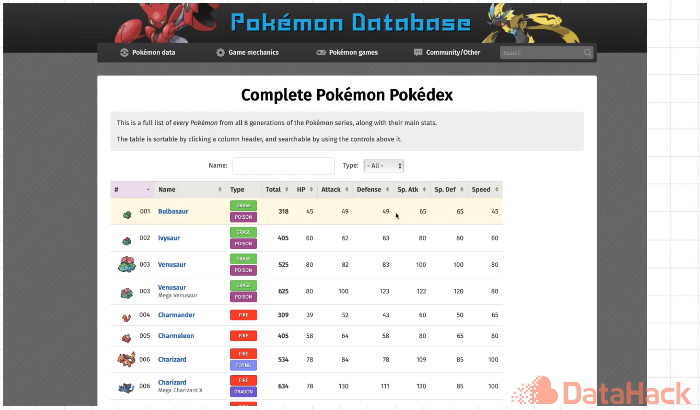Click the Pokéball icon beside Pokémon data
The height and width of the screenshot is (410, 700).
[124, 53]
